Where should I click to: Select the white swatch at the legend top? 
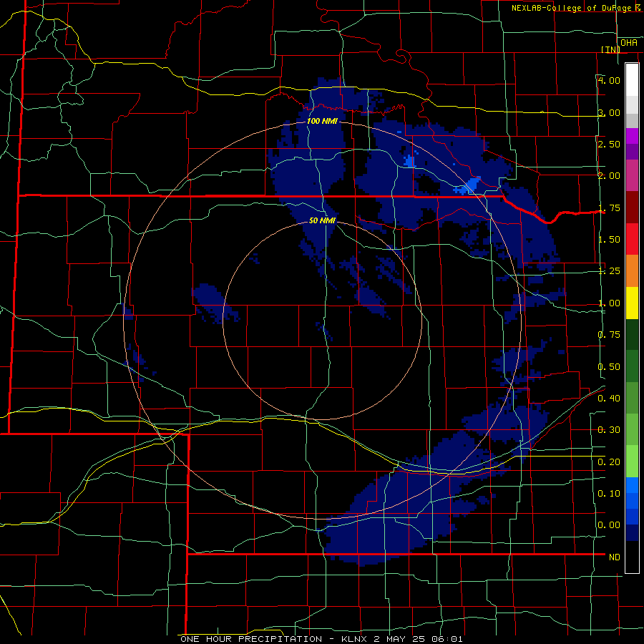click(x=632, y=80)
